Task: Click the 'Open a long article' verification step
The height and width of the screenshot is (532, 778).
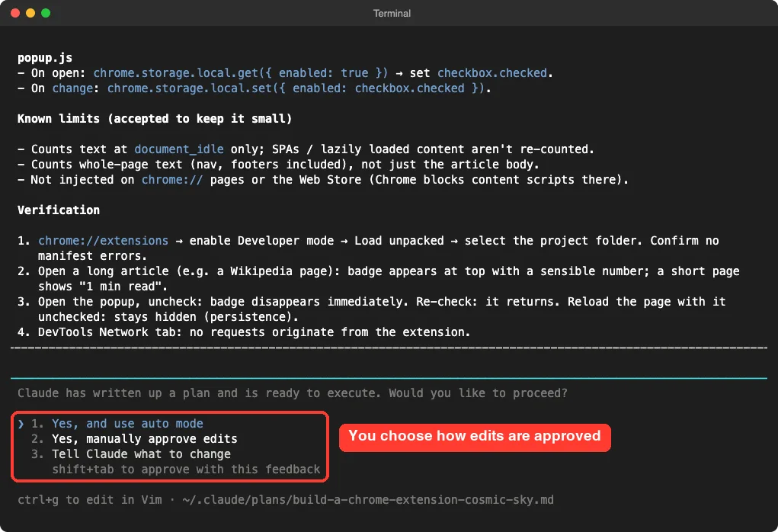Action: [378, 278]
